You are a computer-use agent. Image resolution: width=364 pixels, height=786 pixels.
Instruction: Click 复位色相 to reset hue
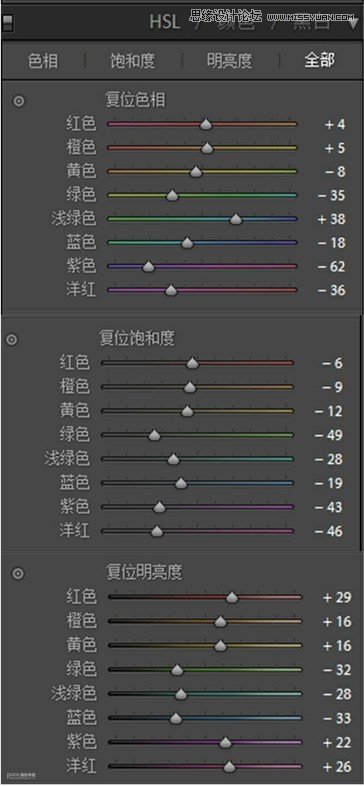[135, 100]
